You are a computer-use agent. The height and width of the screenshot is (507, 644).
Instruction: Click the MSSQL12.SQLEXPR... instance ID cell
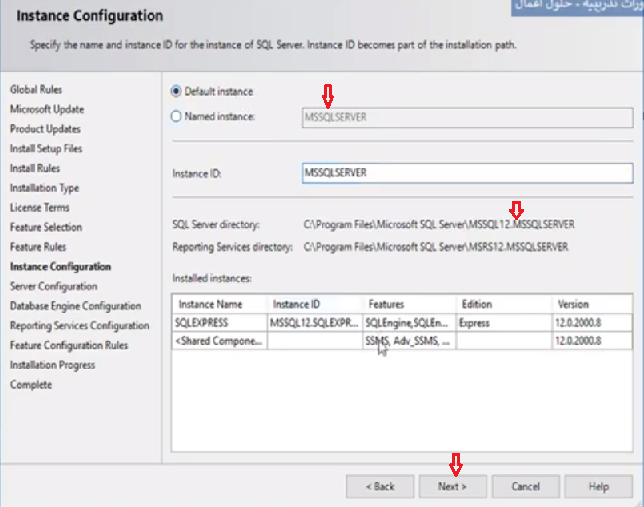click(315, 323)
